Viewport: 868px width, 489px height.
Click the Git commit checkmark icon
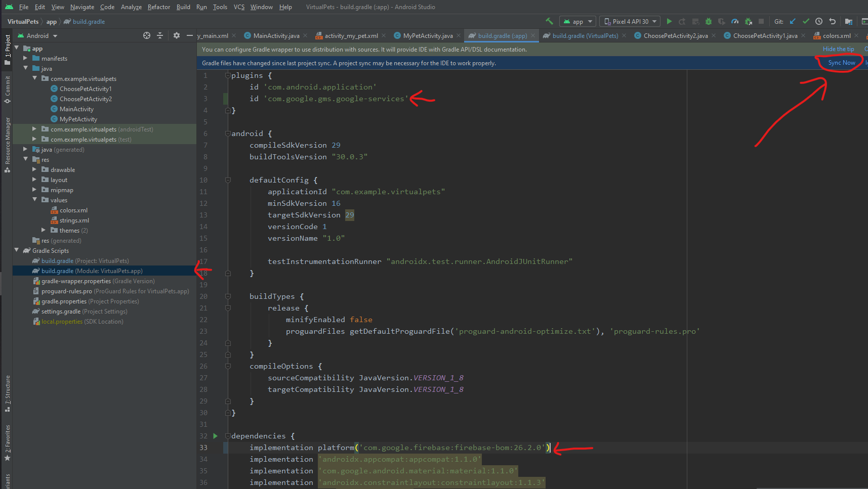click(806, 21)
